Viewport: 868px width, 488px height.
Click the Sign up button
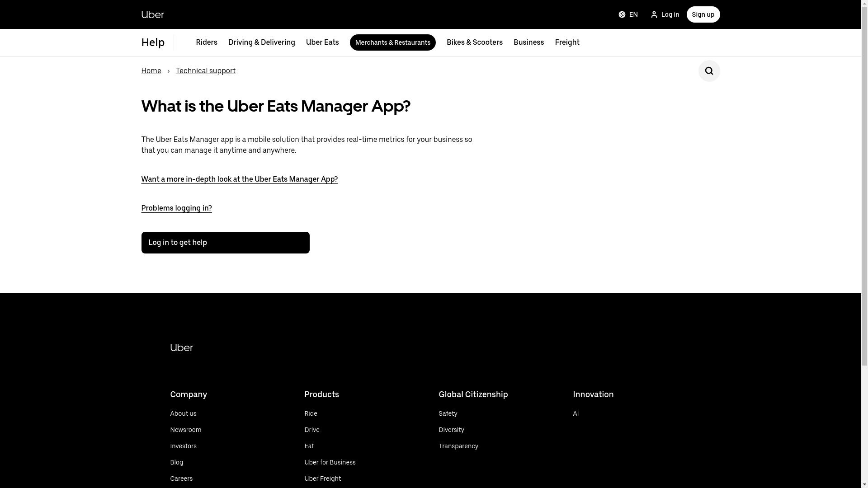point(703,14)
